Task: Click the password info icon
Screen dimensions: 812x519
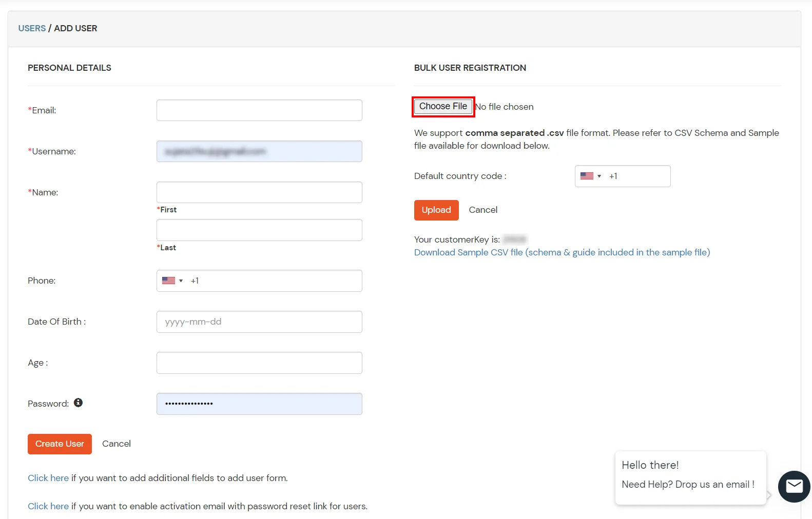Action: [x=78, y=403]
